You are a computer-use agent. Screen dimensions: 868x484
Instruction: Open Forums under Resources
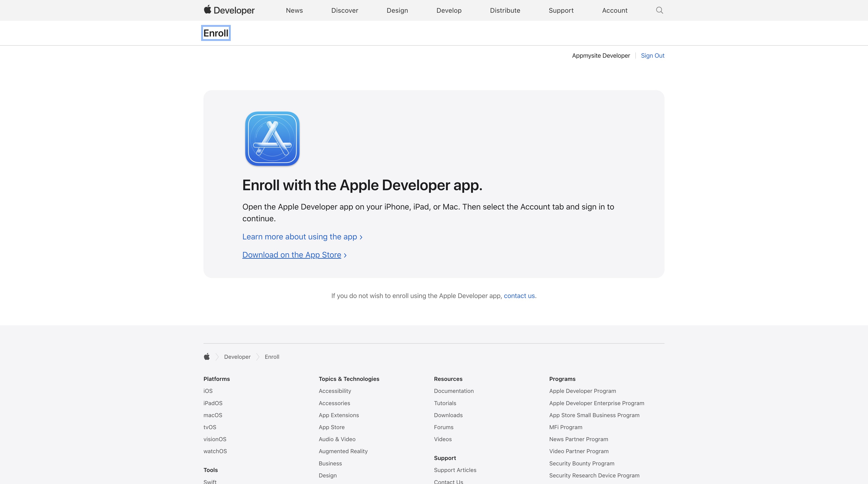443,427
